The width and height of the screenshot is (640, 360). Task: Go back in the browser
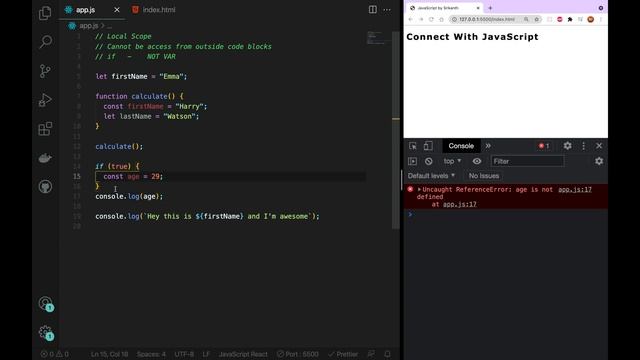coord(411,19)
